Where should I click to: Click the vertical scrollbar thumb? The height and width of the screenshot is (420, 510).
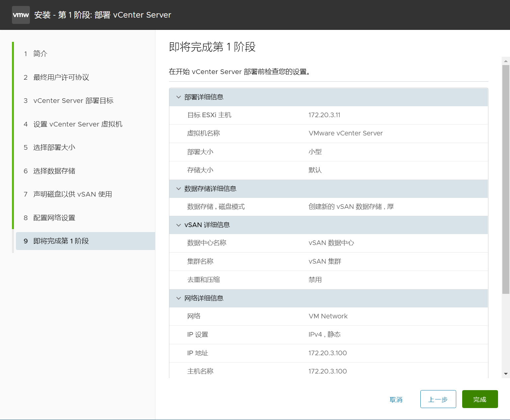506,179
